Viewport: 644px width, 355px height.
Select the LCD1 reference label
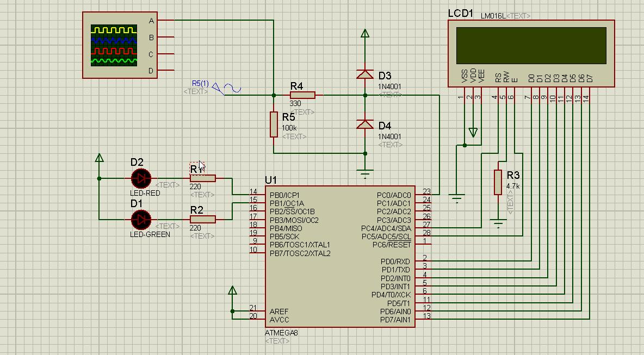(460, 14)
